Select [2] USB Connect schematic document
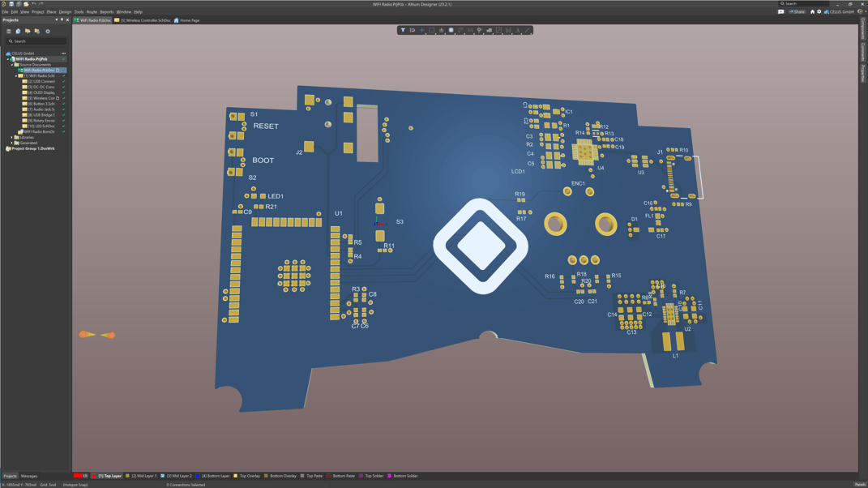 (41, 81)
